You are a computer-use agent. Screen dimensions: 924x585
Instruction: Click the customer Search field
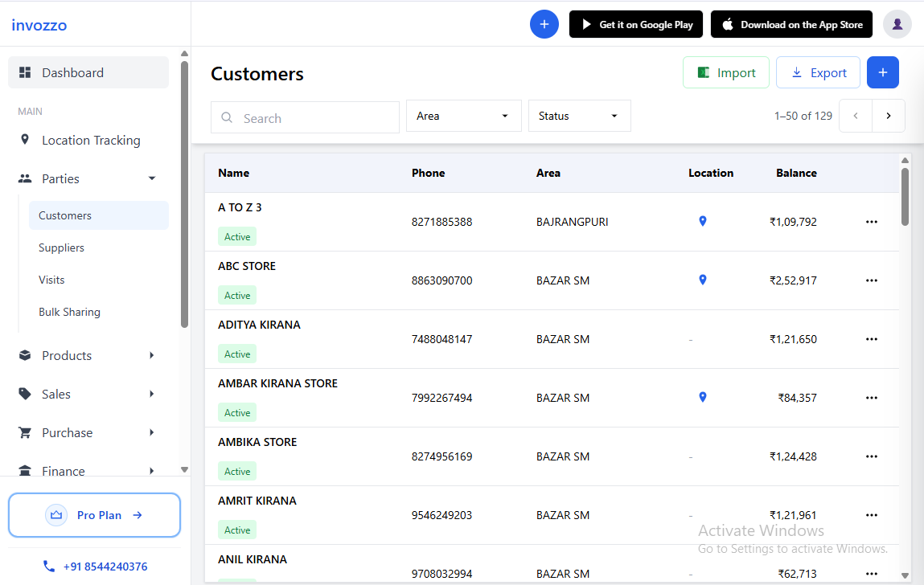(x=306, y=117)
